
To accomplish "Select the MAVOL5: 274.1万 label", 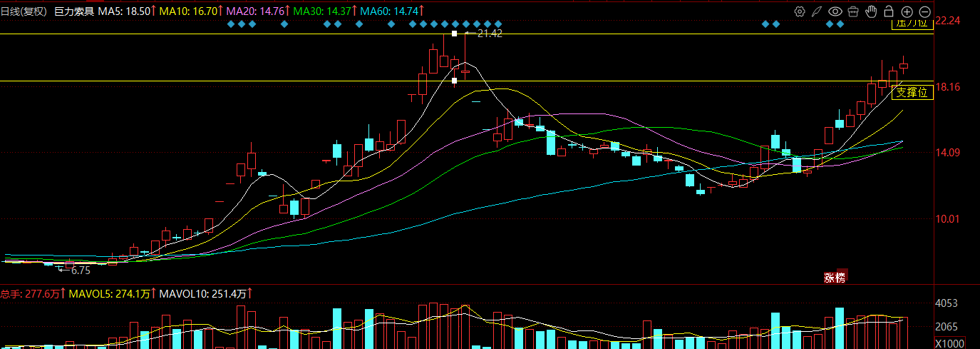I will [113, 293].
